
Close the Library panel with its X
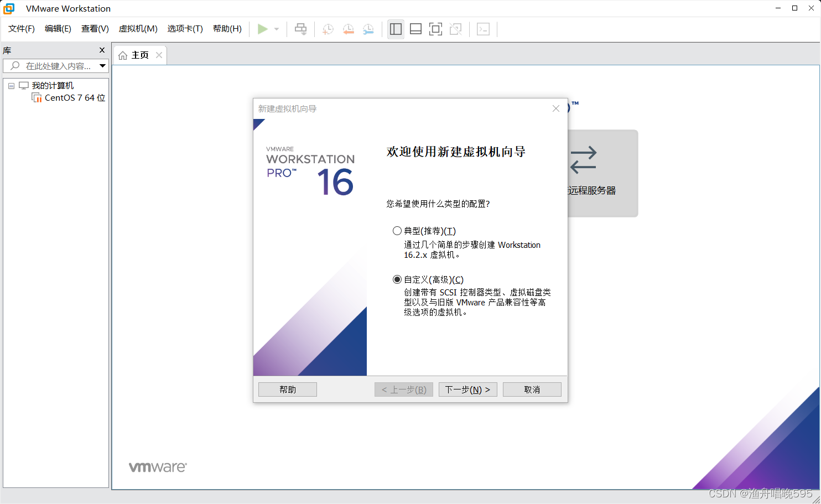point(102,50)
